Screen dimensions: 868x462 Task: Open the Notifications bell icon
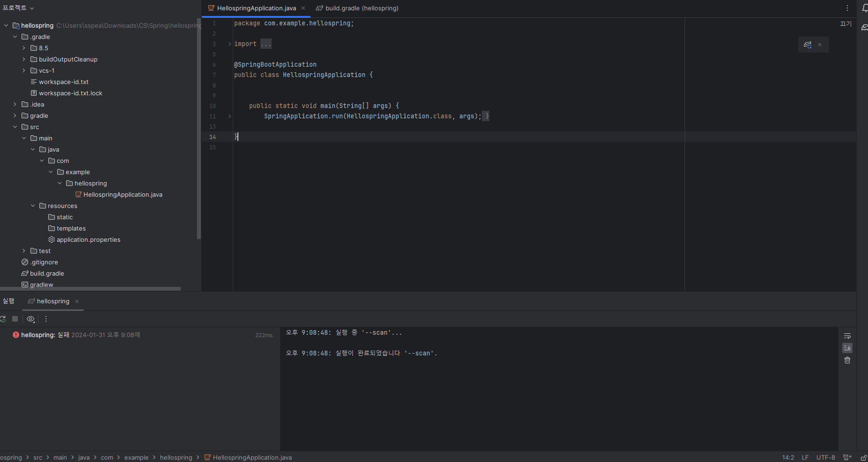[865, 8]
